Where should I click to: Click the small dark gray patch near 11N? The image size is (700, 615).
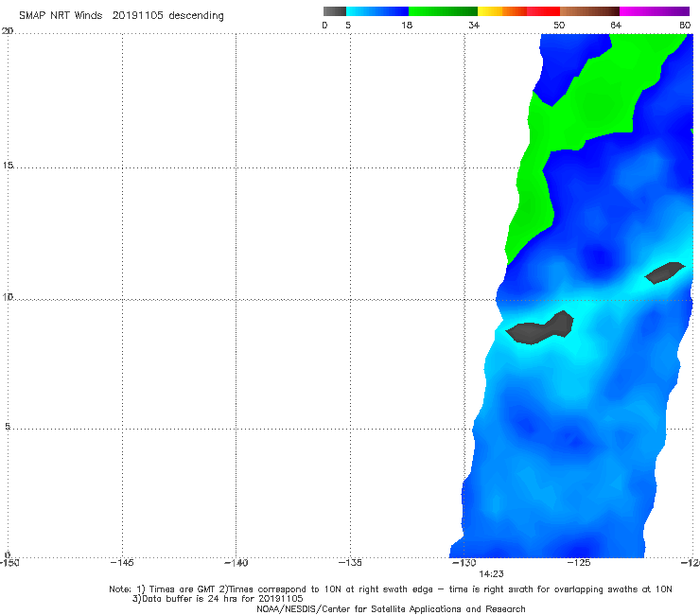click(x=665, y=272)
